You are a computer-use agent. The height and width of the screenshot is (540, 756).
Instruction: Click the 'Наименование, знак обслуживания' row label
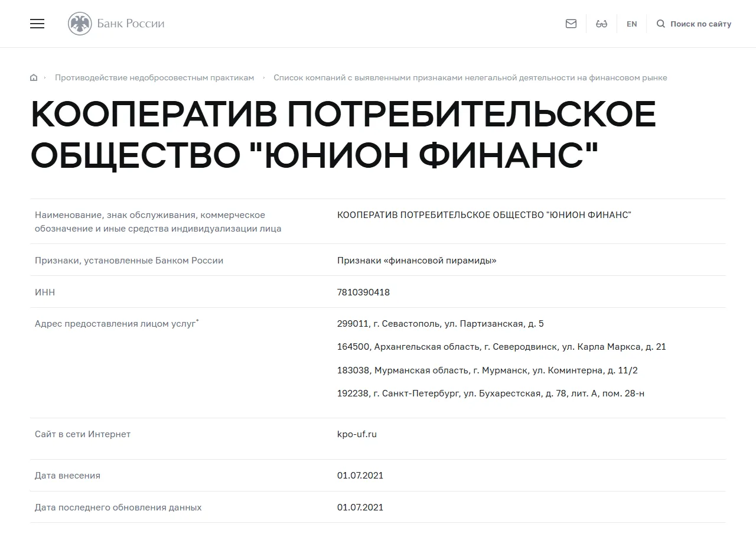[158, 222]
